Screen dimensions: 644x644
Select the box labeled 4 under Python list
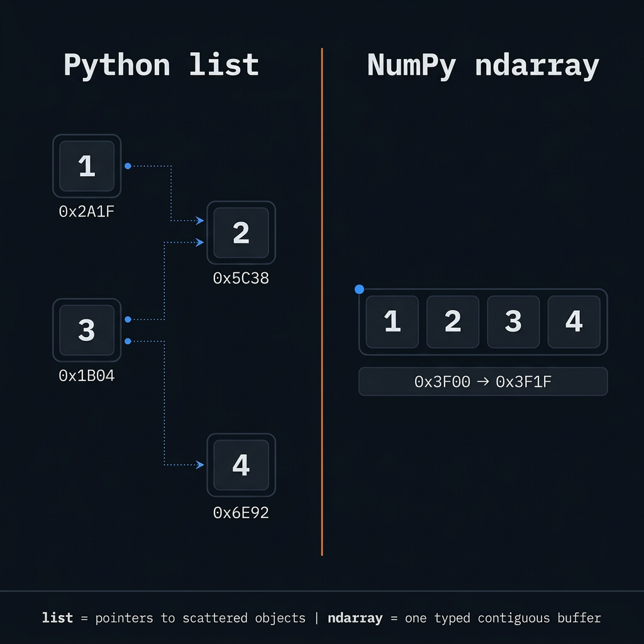click(241, 465)
